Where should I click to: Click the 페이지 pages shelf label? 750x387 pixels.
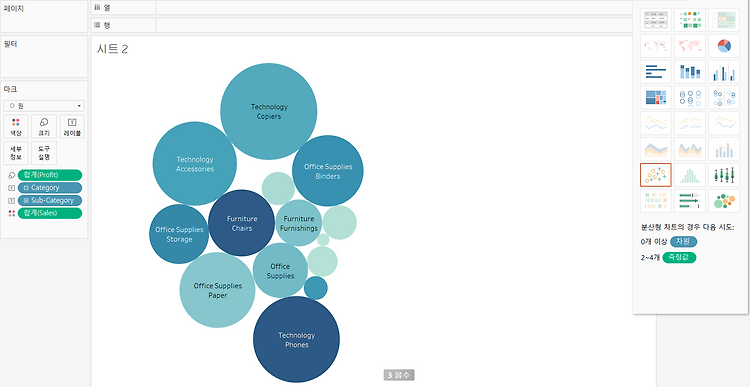coord(14,9)
